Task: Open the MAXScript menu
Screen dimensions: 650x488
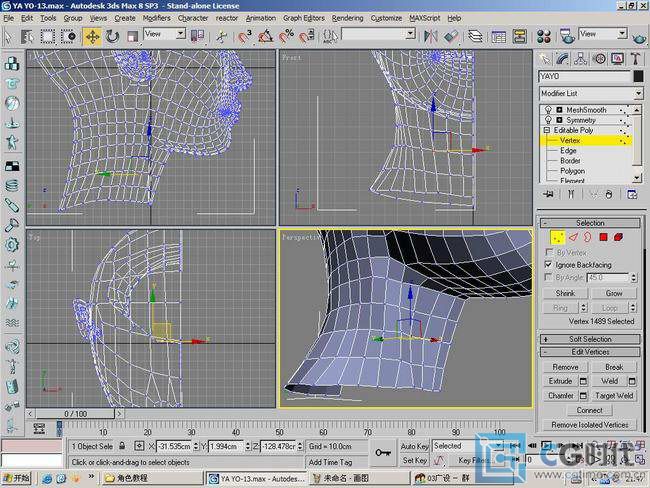Action: pos(424,18)
